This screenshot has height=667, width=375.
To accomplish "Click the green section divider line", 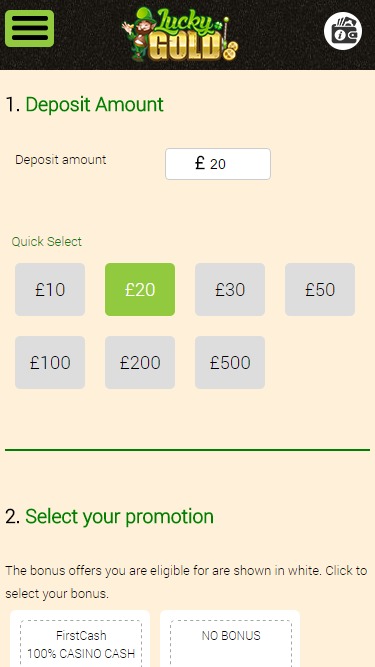I will point(188,450).
